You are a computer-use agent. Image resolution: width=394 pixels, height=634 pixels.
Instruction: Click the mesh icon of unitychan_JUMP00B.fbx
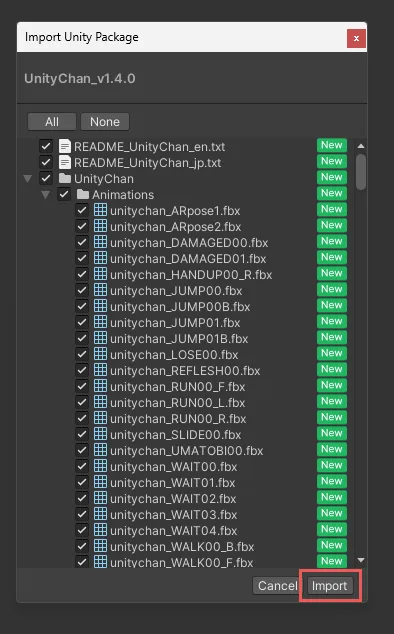(100, 306)
